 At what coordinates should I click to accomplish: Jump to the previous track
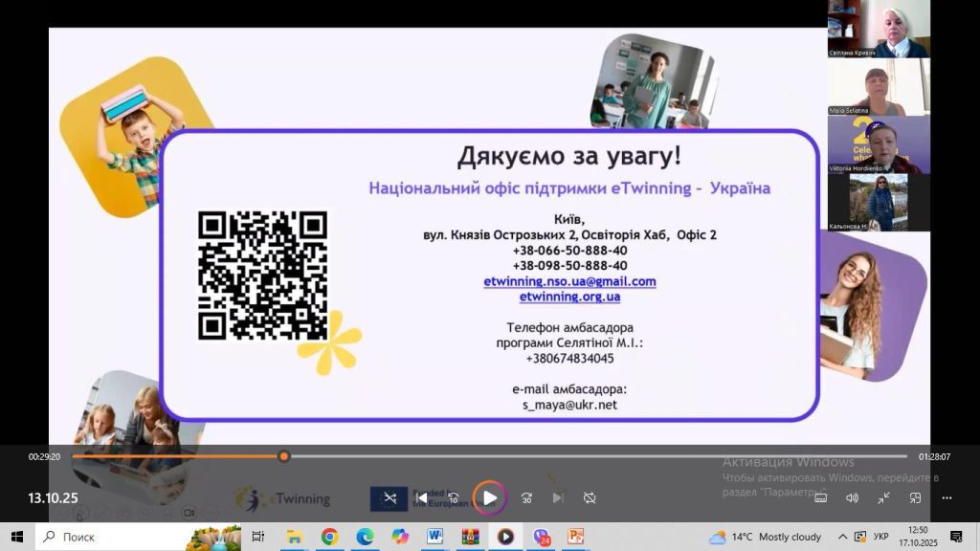pos(421,497)
